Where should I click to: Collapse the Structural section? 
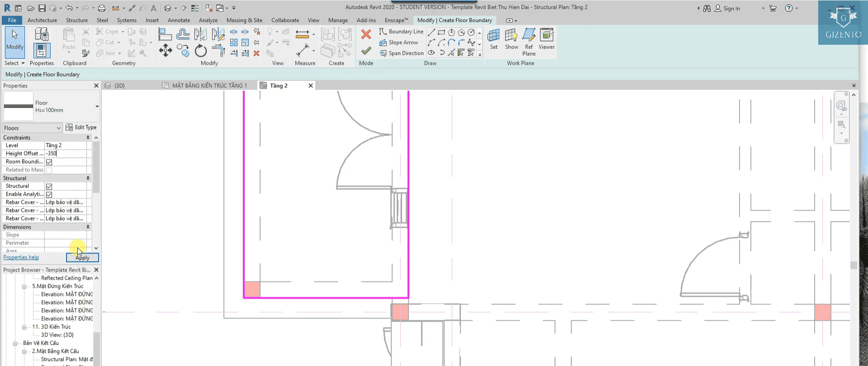coord(88,178)
